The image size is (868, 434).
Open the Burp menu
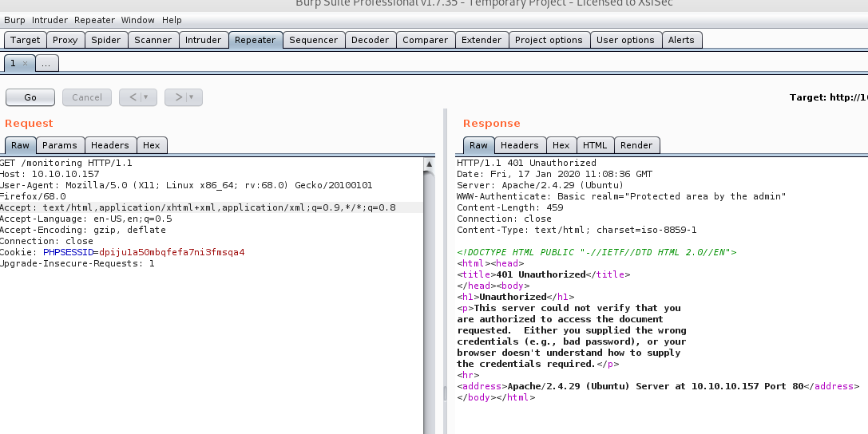(14, 20)
